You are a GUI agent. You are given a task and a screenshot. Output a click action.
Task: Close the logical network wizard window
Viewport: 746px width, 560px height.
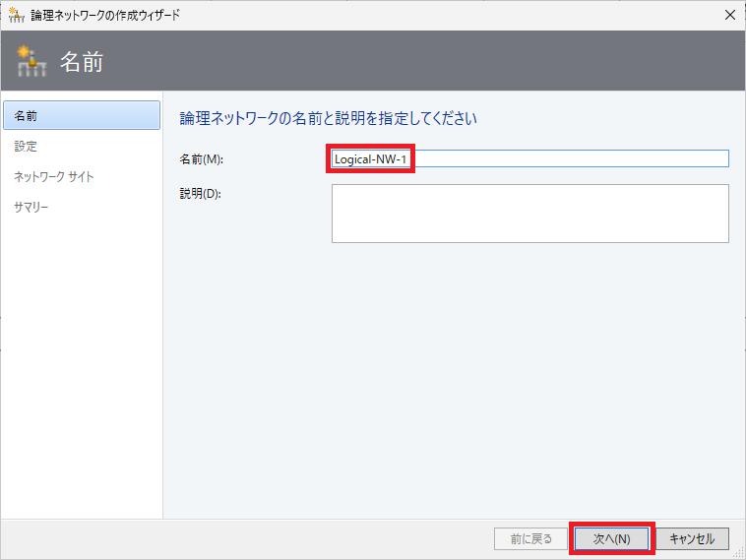pos(730,15)
